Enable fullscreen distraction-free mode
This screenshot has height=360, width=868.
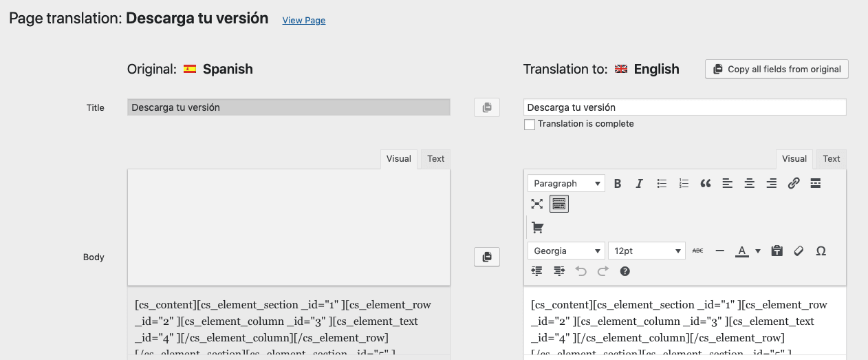(x=537, y=204)
